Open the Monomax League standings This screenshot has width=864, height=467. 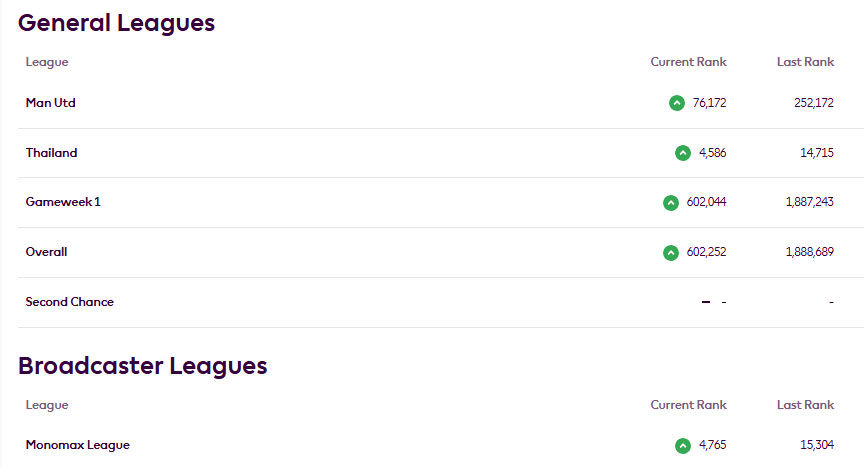[78, 445]
